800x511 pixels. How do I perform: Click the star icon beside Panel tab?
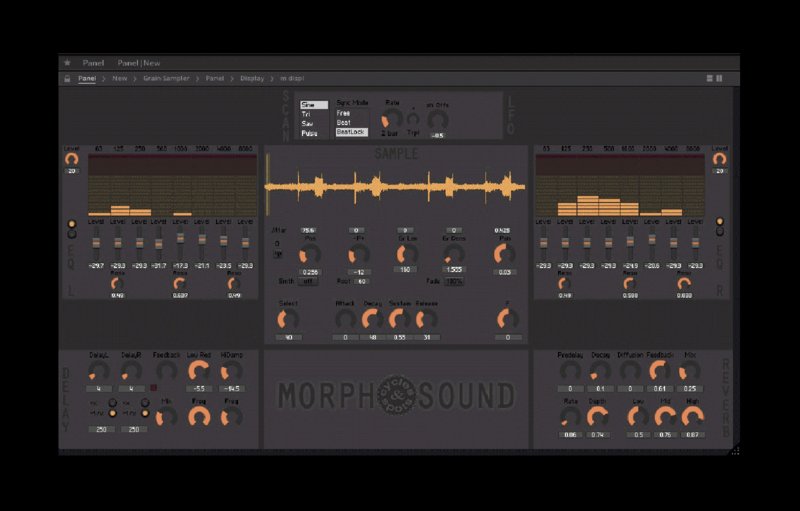tap(67, 63)
